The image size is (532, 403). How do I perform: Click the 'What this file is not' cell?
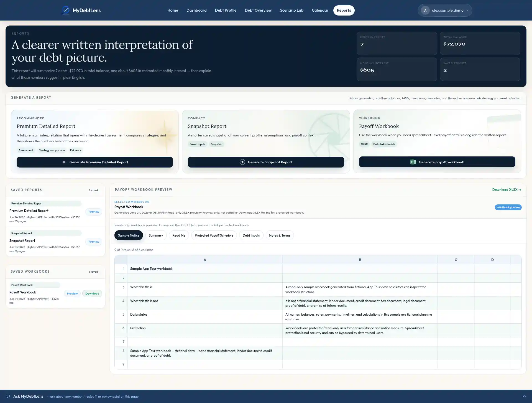coord(205,303)
